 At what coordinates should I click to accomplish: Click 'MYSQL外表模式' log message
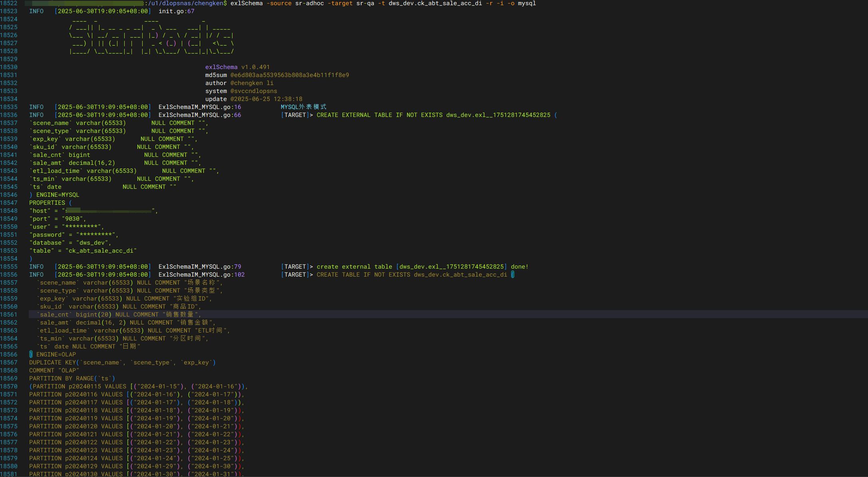tap(304, 107)
